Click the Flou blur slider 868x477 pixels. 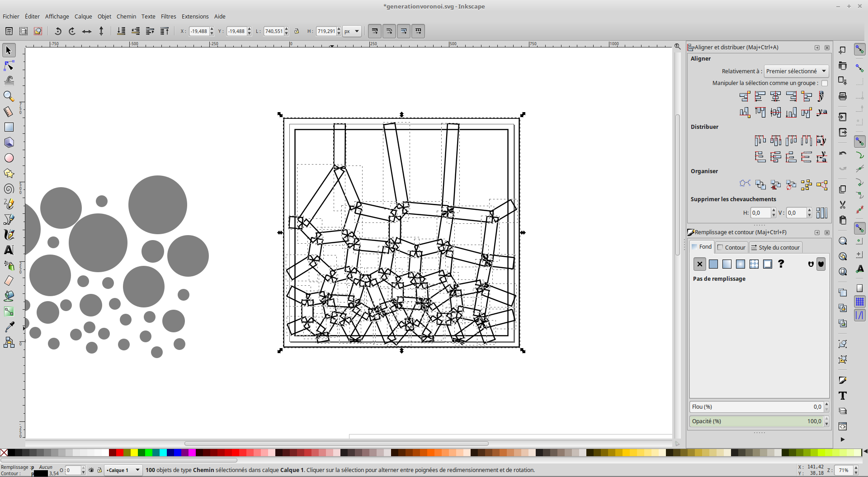coord(756,407)
